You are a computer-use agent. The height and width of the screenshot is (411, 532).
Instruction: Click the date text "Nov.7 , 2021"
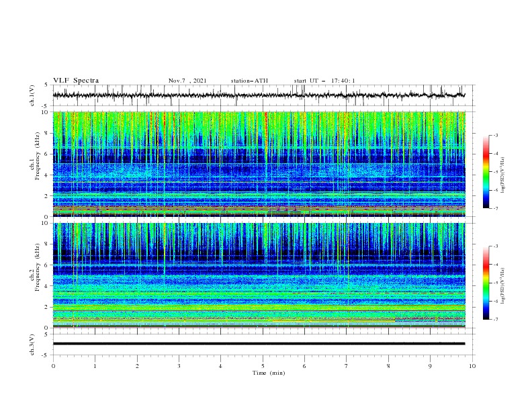click(187, 81)
